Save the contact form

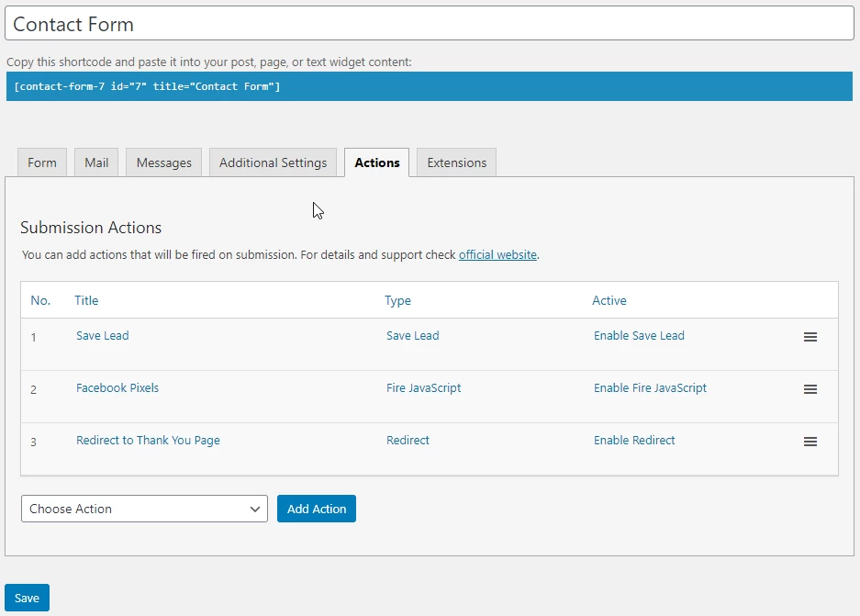[27, 598]
